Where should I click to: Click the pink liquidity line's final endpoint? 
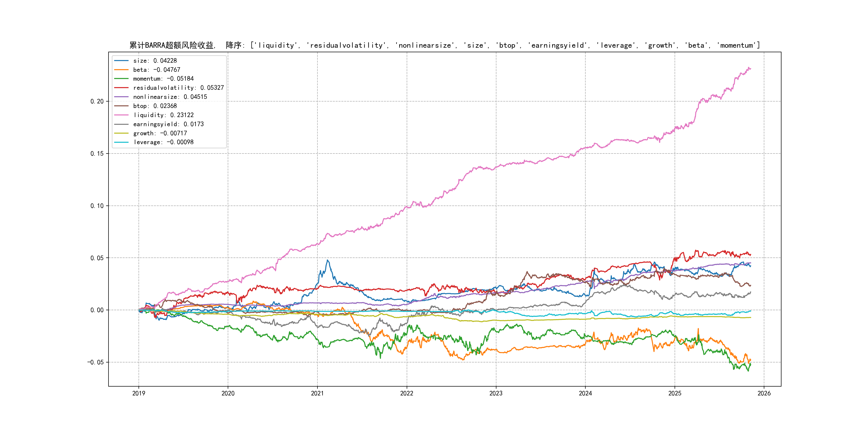pos(750,69)
